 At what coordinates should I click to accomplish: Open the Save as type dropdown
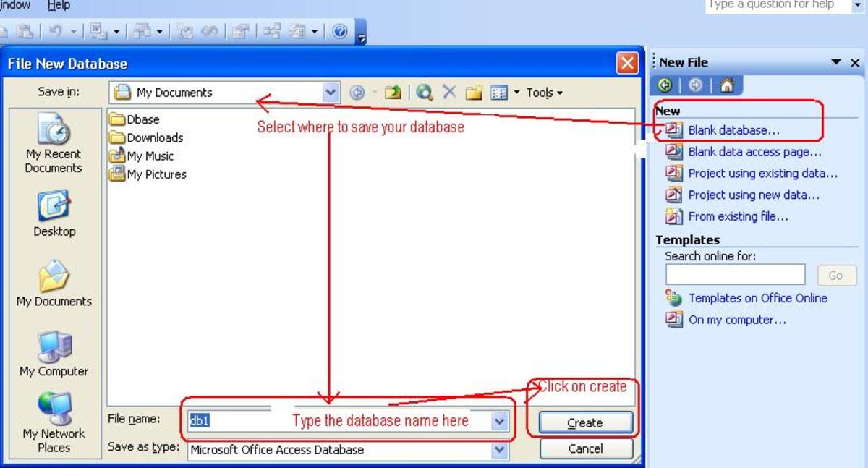[x=499, y=448]
